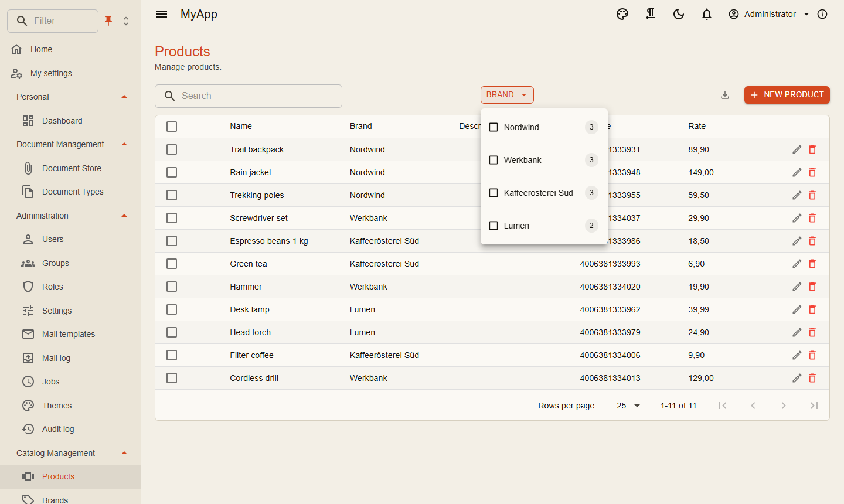The width and height of the screenshot is (844, 504).
Task: Change rows per page value
Action: [628, 406]
